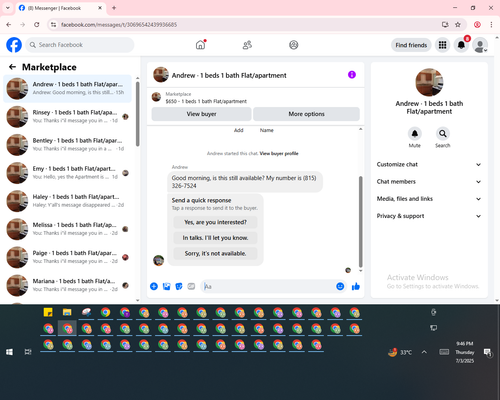Open the Melissa conversation
The width and height of the screenshot is (500, 400).
pyautogui.click(x=67, y=229)
